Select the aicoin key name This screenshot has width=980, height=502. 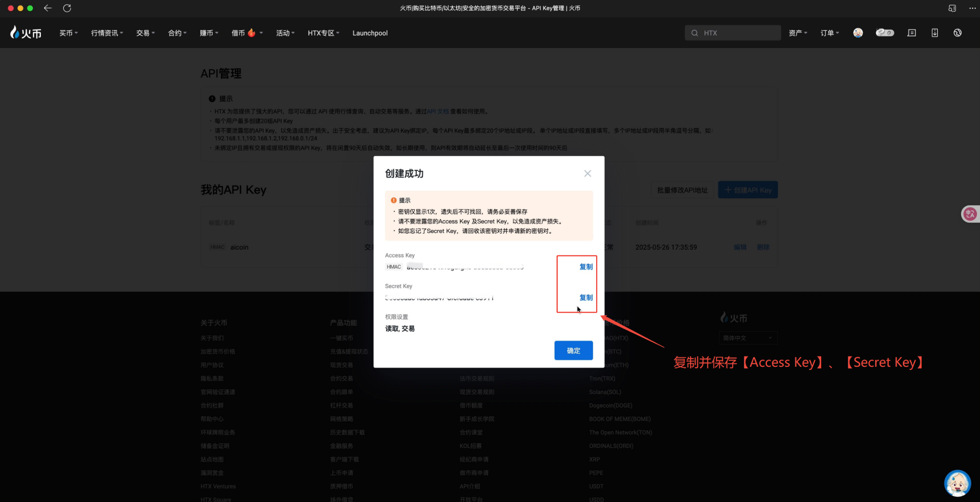tap(239, 247)
